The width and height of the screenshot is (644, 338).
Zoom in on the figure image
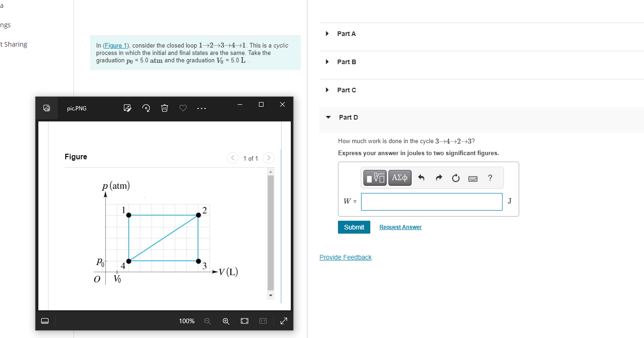[x=226, y=320]
